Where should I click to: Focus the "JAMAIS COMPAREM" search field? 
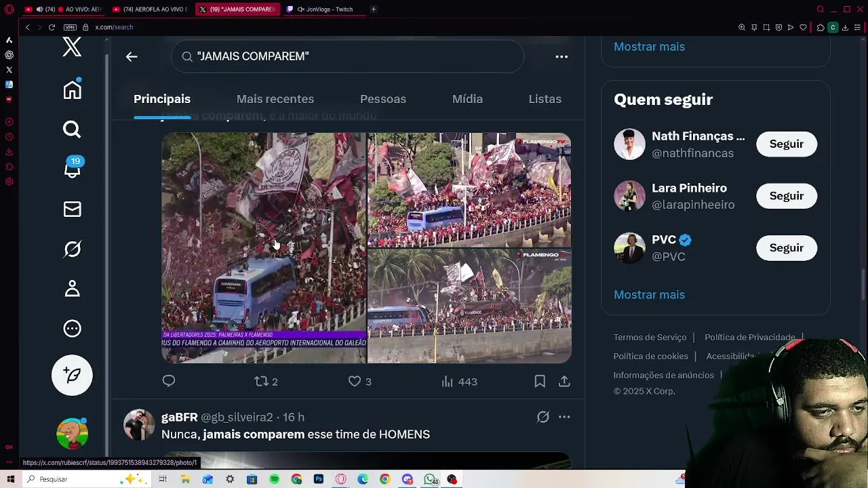[347, 56]
